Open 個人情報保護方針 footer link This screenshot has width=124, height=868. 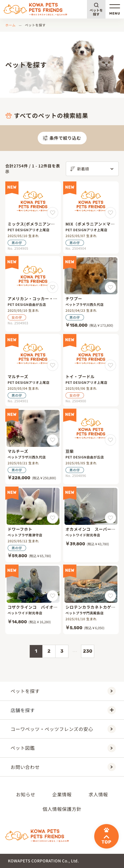pyautogui.click(x=62, y=809)
